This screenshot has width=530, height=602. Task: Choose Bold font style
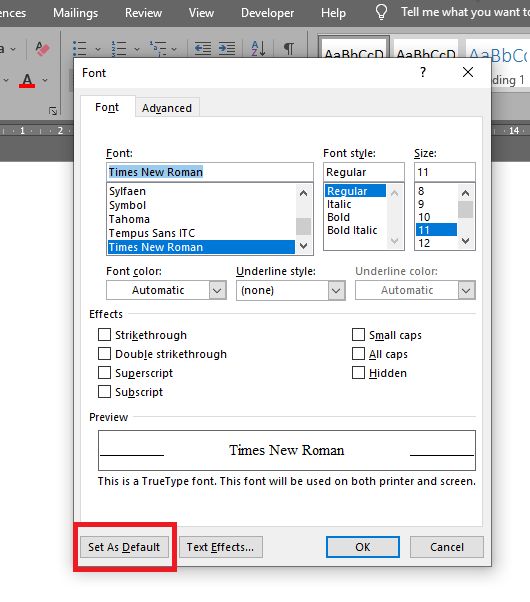(355, 217)
